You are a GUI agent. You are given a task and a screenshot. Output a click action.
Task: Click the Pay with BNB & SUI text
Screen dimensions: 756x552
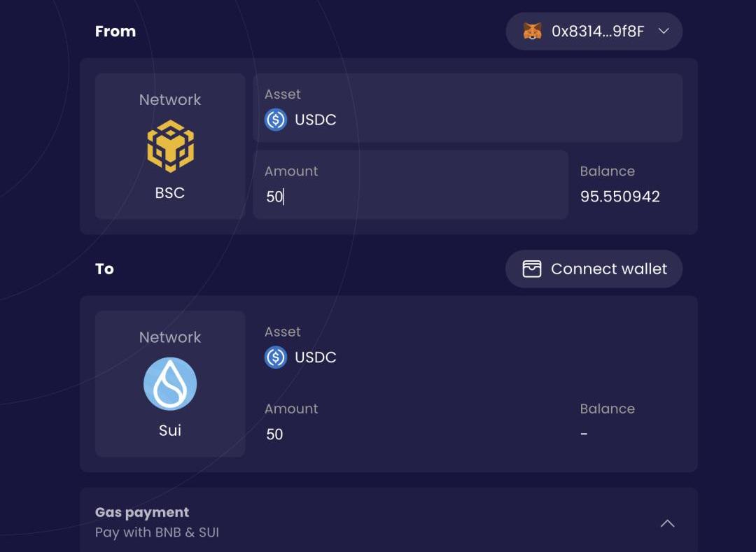click(x=157, y=532)
